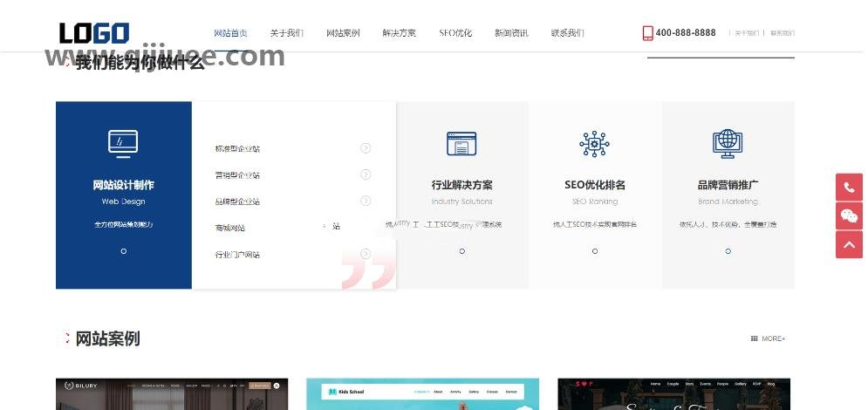This screenshot has height=410, width=868.
Task: Click arrow circle icon beside 行业门户网站
Action: 366,254
